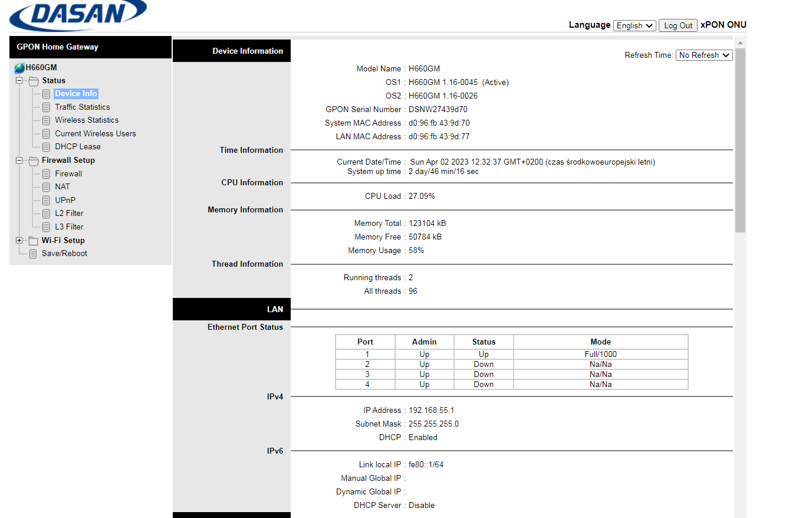This screenshot has height=518, width=812.
Task: Click the page icon beside Traffic Statistics
Action: (x=46, y=107)
